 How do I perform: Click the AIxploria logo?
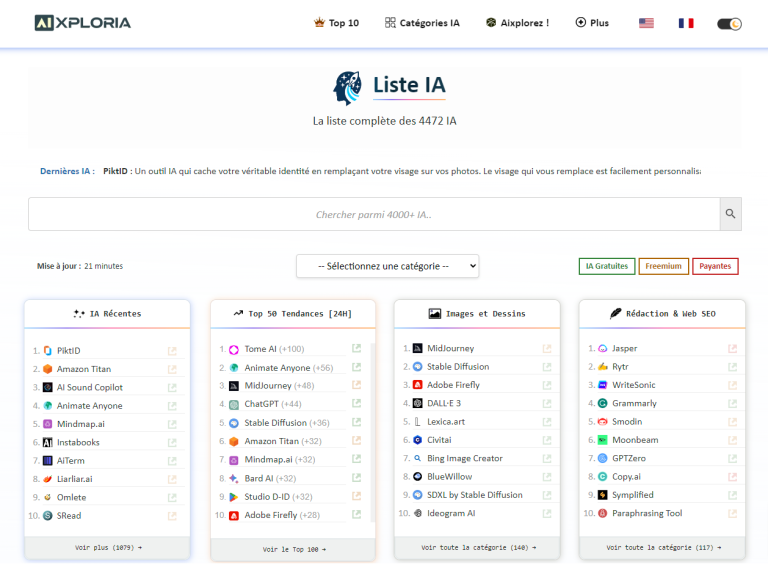(83, 23)
